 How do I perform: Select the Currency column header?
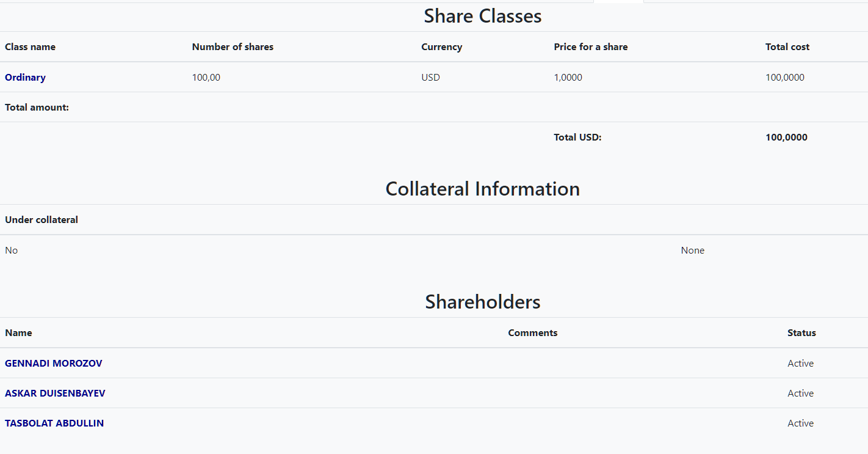point(441,47)
